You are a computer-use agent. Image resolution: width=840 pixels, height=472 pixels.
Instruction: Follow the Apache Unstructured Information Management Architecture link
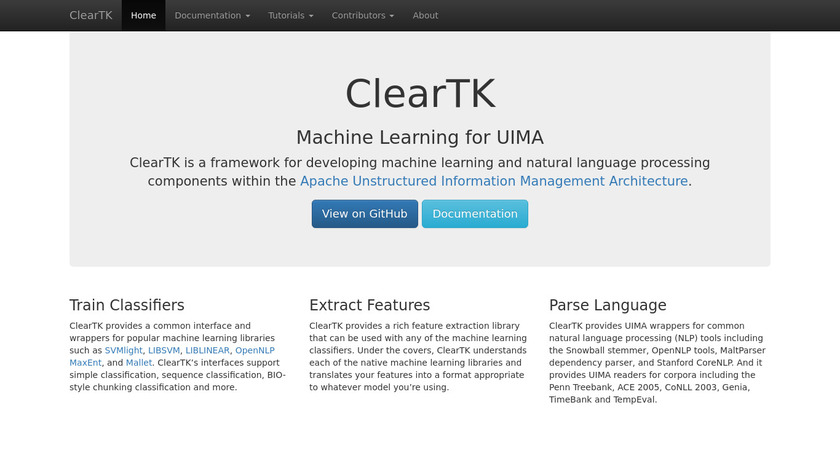point(494,181)
